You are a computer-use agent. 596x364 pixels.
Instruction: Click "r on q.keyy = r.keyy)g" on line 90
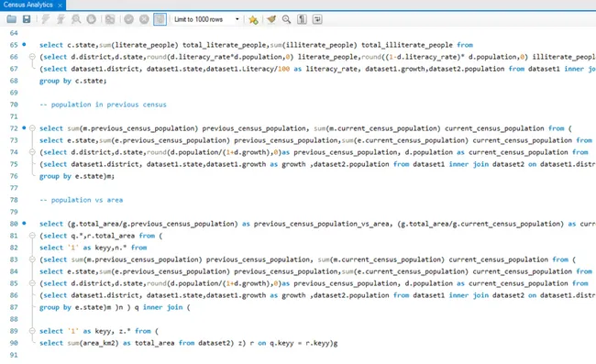click(x=293, y=343)
